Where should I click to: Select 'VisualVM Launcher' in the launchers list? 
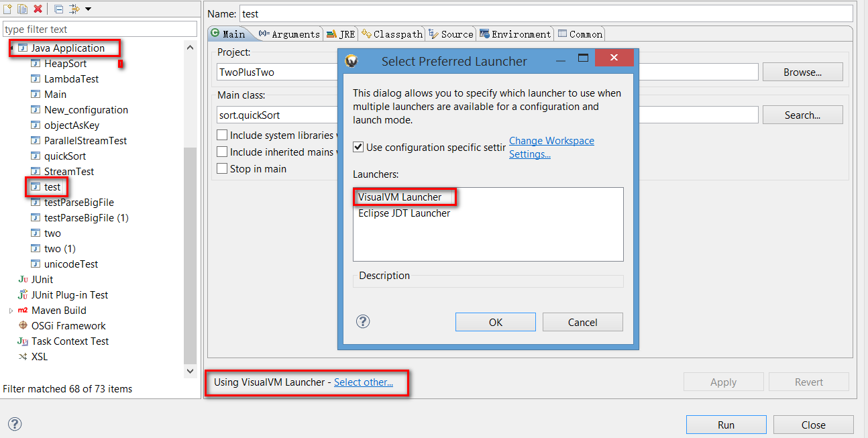(400, 197)
